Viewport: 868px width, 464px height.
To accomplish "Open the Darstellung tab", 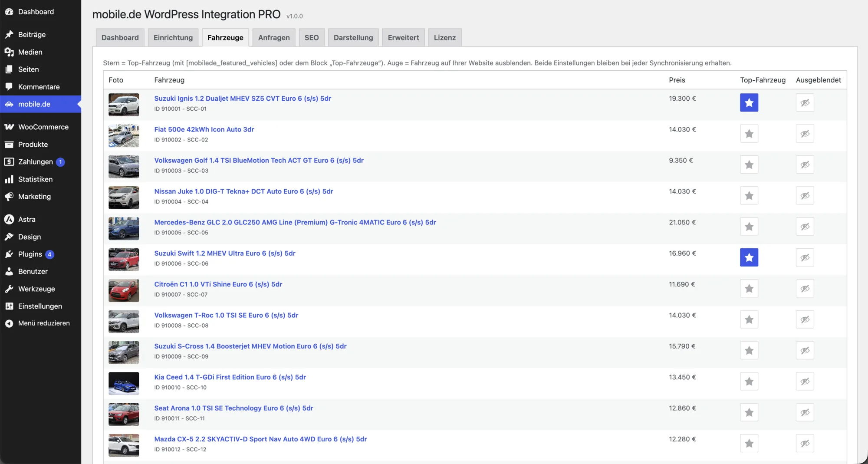I will coord(353,37).
